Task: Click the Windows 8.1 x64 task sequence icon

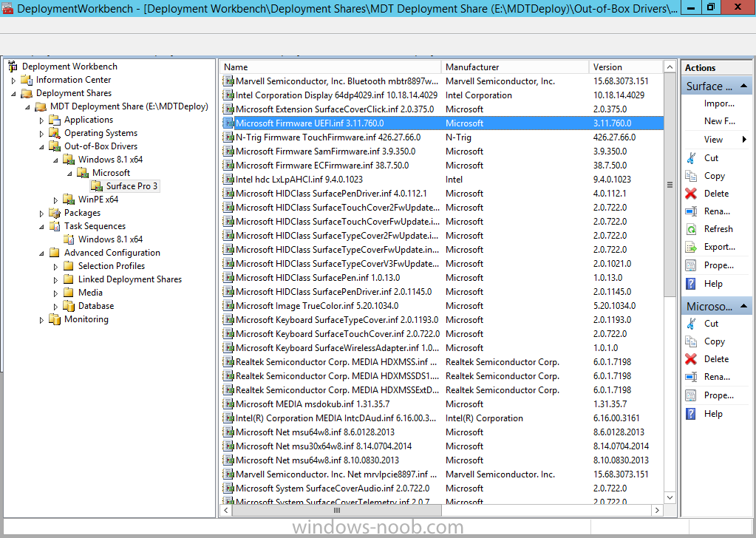Action: click(69, 239)
